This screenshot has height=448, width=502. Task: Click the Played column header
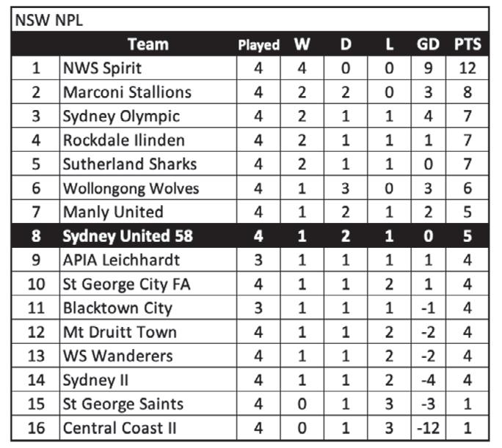tap(258, 45)
